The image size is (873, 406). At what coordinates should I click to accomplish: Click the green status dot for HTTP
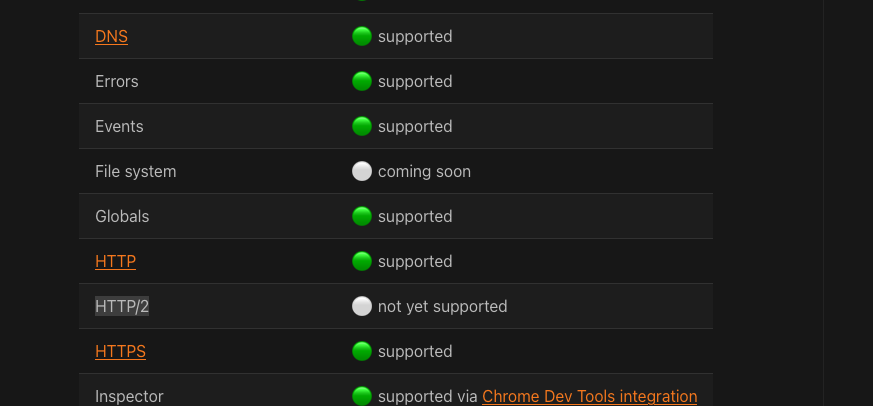click(x=362, y=262)
